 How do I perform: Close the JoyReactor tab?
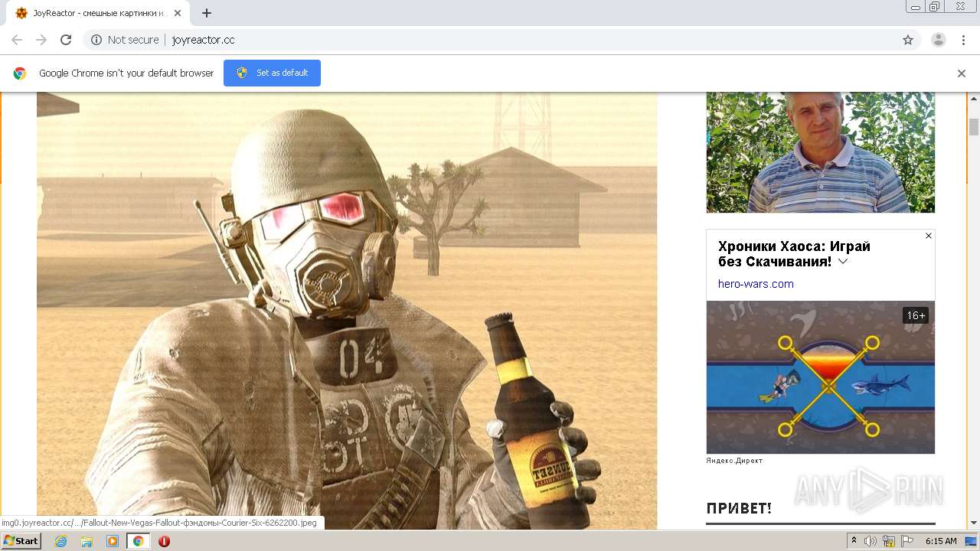(x=178, y=13)
